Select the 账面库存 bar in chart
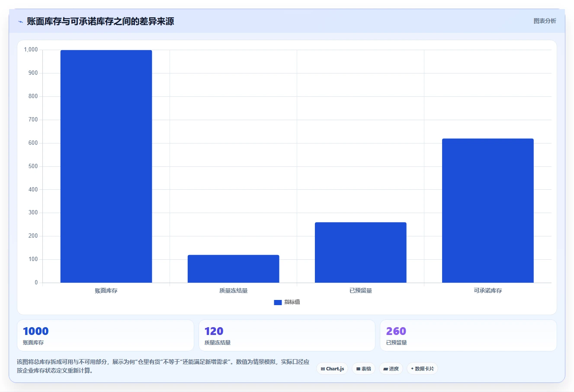This screenshot has height=392, width=574. [x=106, y=166]
